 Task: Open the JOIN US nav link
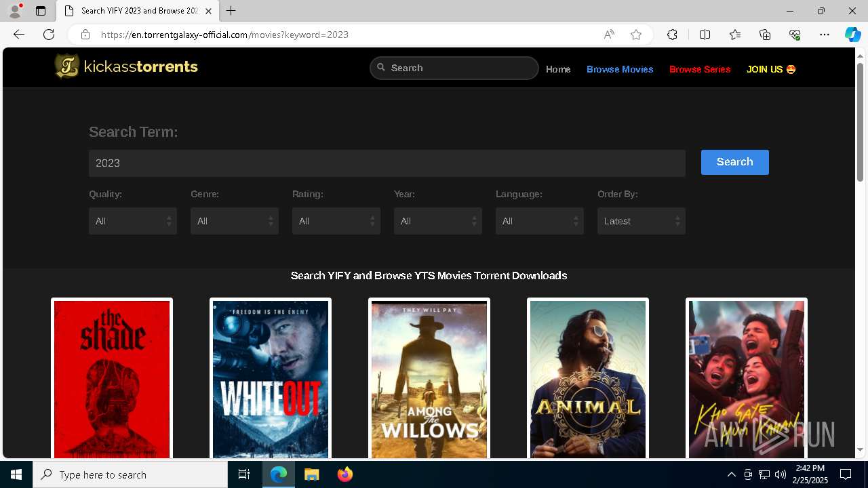point(771,69)
